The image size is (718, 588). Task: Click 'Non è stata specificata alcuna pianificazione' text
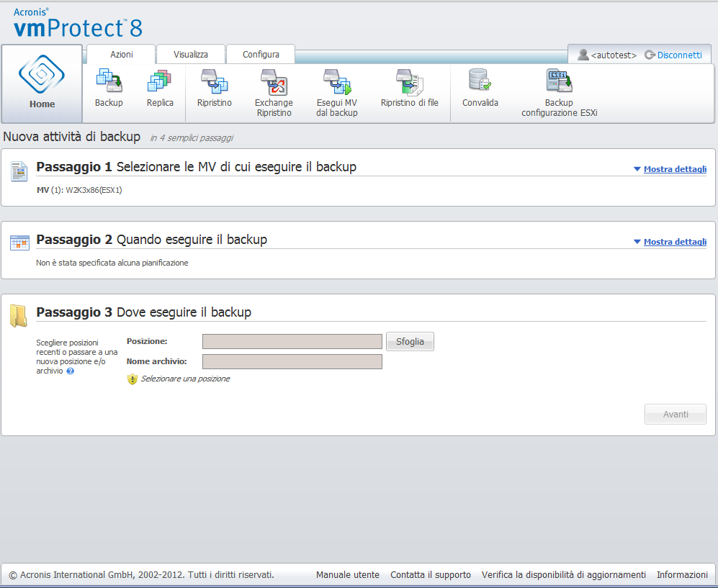[112, 263]
